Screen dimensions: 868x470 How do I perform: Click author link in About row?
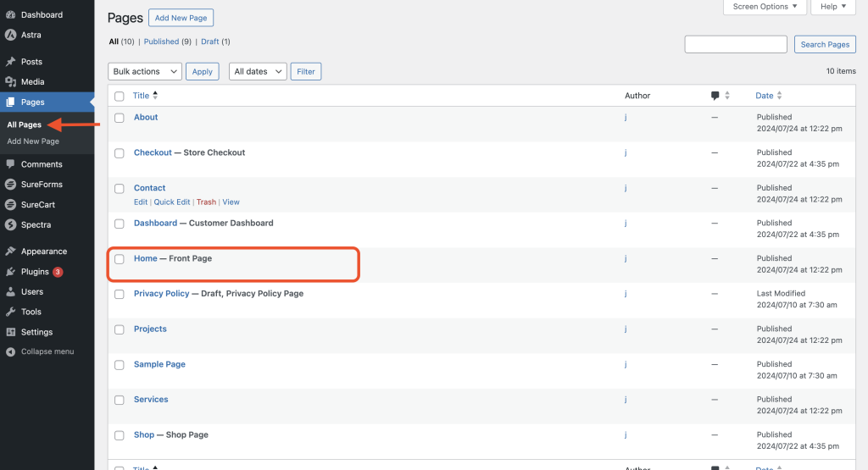[626, 117]
